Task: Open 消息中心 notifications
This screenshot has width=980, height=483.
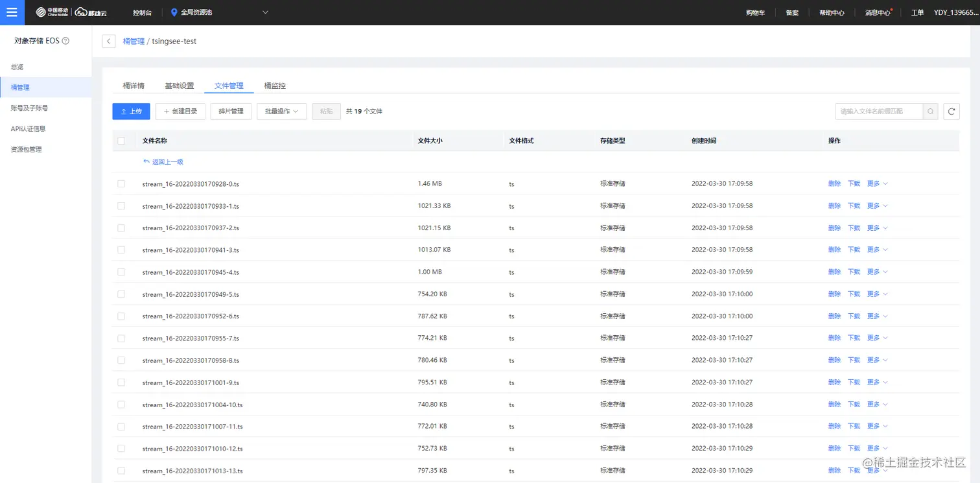Action: click(878, 12)
